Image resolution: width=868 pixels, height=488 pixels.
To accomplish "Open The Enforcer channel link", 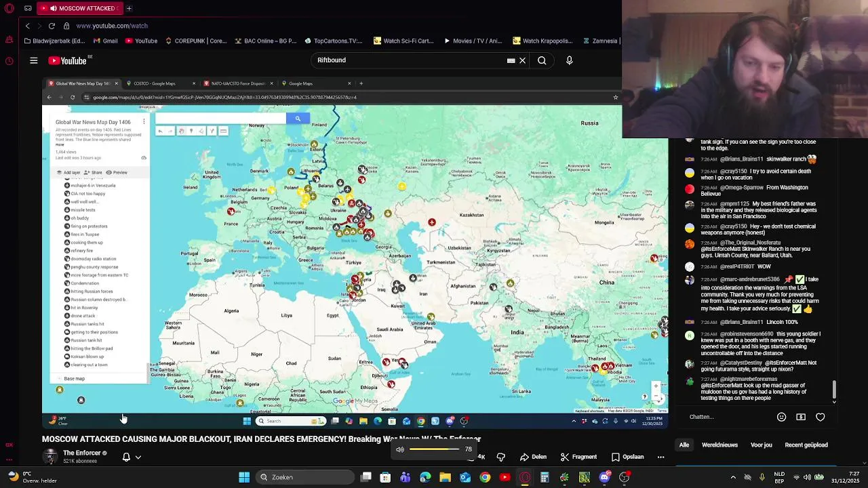I will (82, 453).
